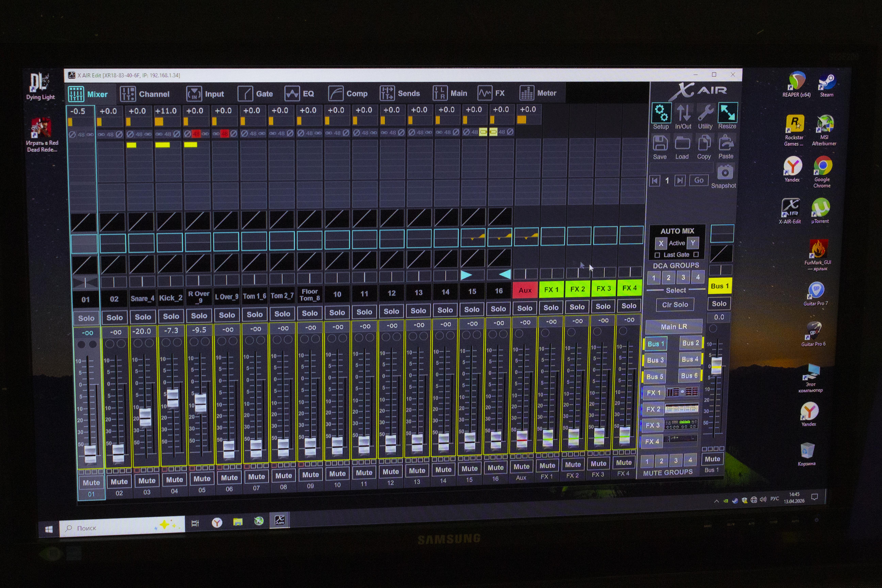Select Bus 2 sends layer
The height and width of the screenshot is (588, 882).
pyautogui.click(x=690, y=343)
